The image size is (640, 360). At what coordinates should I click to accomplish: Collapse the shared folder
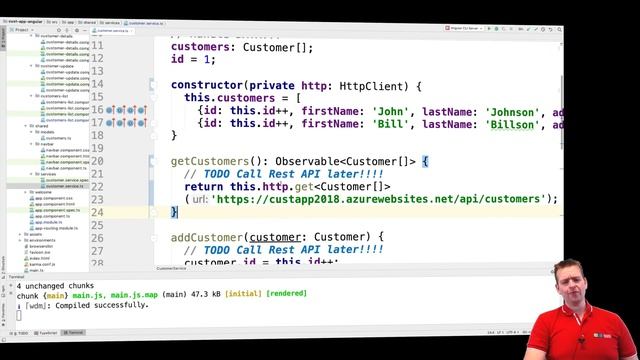coord(26,126)
